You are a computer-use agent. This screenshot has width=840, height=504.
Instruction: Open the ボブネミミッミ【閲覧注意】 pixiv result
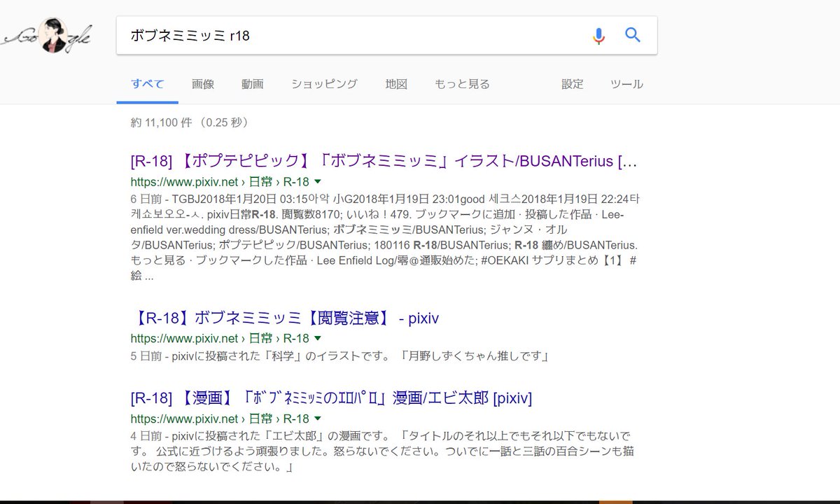pyautogui.click(x=285, y=318)
